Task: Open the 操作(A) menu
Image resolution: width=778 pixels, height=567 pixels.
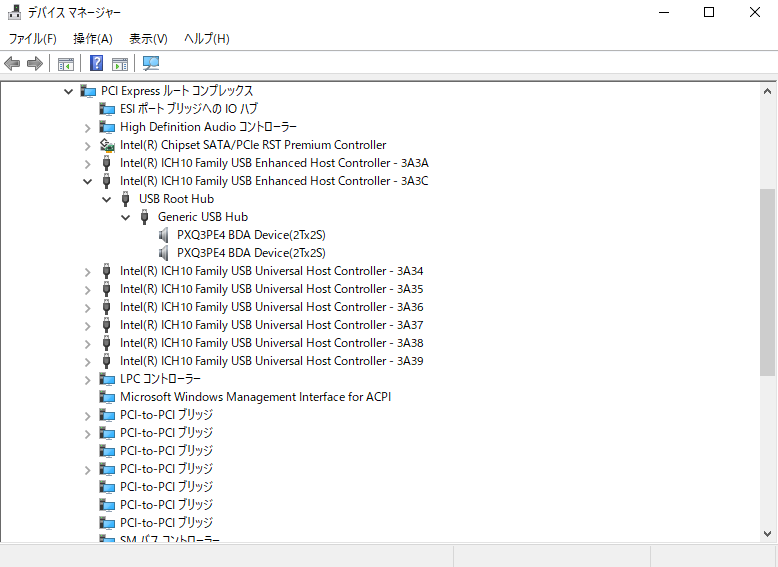Action: pyautogui.click(x=93, y=39)
